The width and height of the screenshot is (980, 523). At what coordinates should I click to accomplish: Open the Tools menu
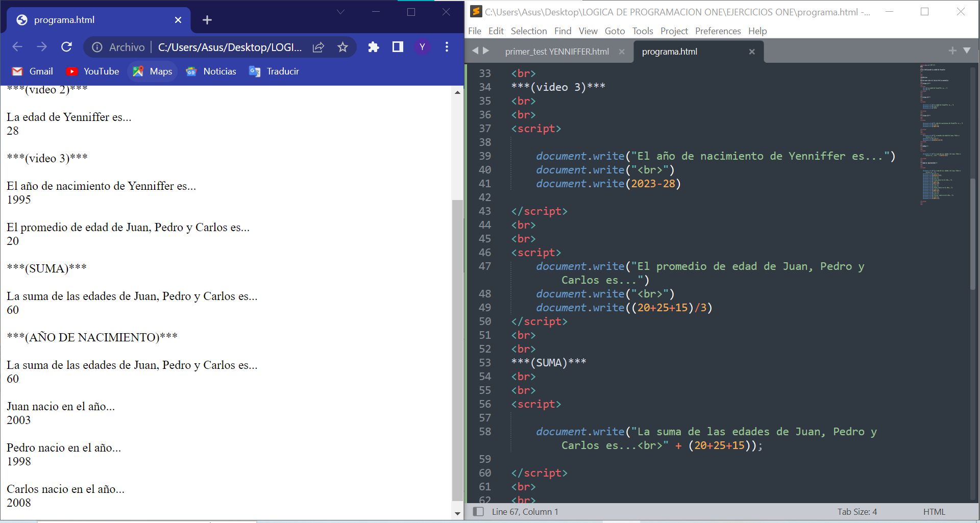pos(643,31)
